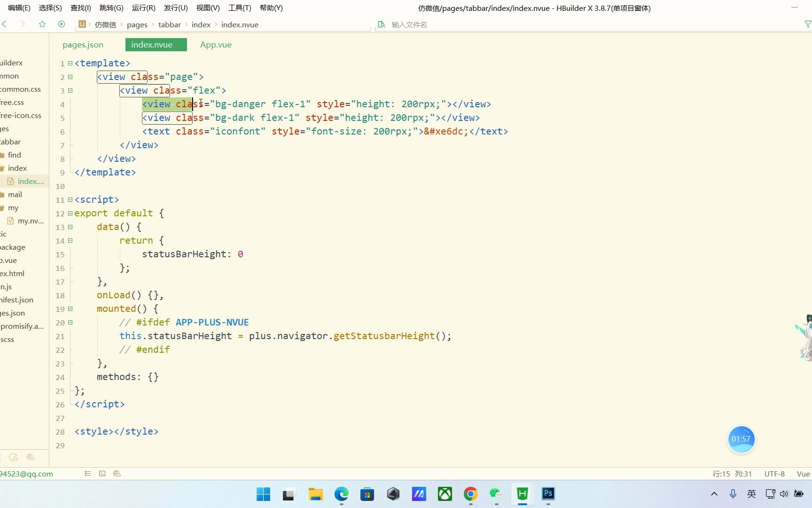Open the find folder in the tree
Screen dimensions: 812x508
(15, 155)
